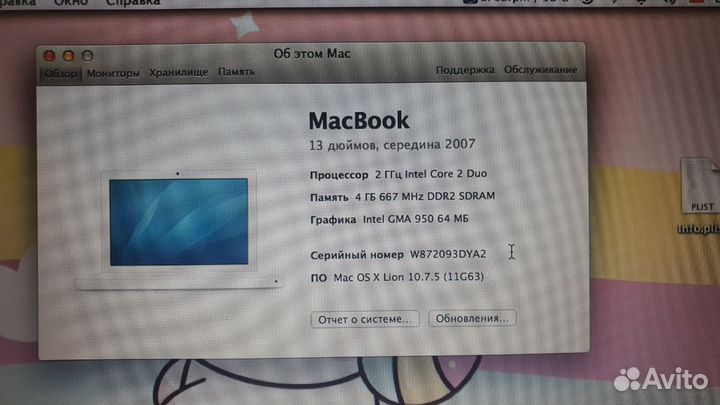Image resolution: width=720 pixels, height=405 pixels.
Task: Click the Об этом Mac window title
Action: pos(312,54)
